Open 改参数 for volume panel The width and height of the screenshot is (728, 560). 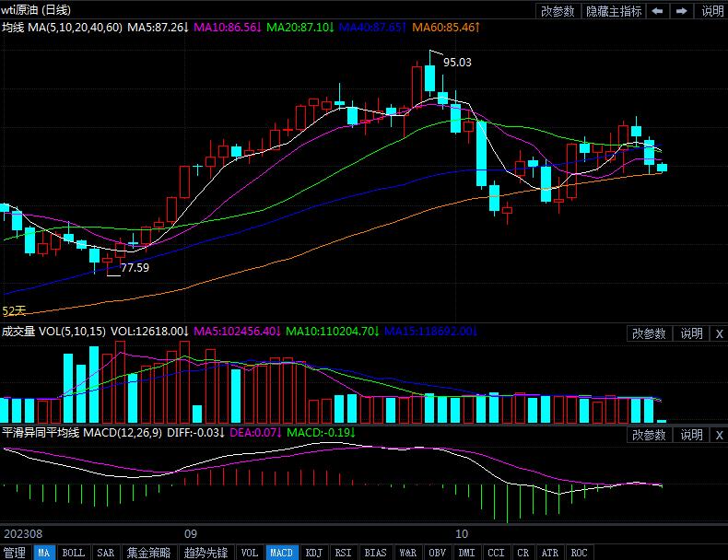point(649,333)
